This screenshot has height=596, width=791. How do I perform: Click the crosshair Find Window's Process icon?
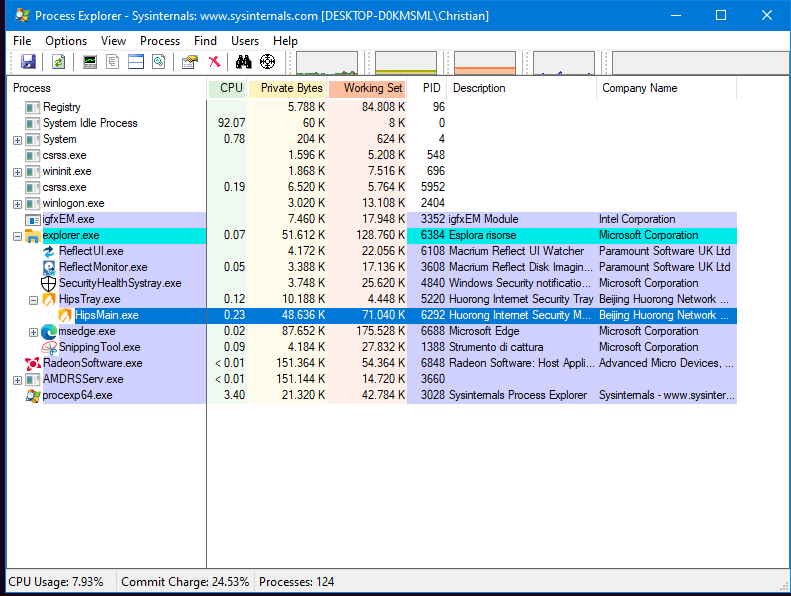click(267, 62)
